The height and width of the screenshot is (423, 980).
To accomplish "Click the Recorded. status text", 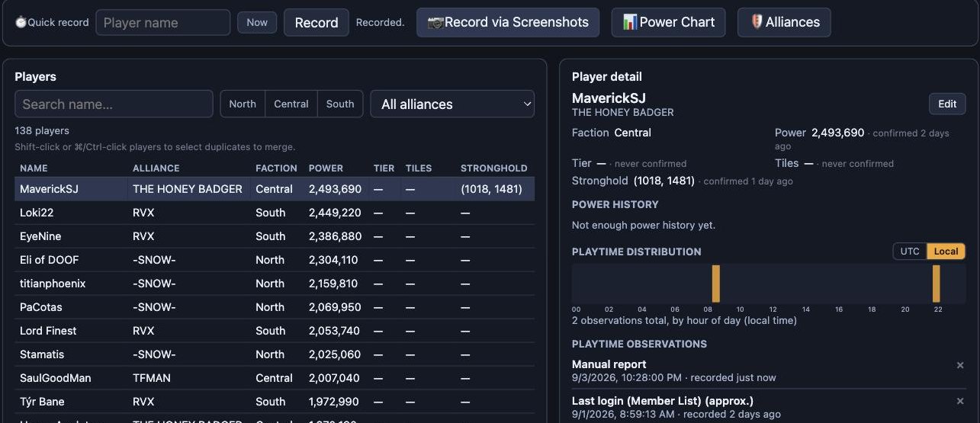I will [380, 23].
